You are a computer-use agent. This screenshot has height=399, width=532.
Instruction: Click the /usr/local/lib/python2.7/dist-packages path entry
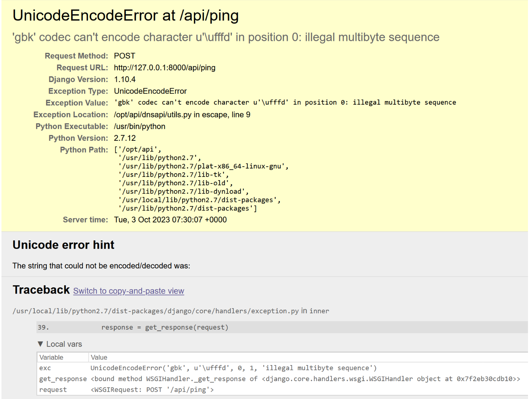(199, 200)
